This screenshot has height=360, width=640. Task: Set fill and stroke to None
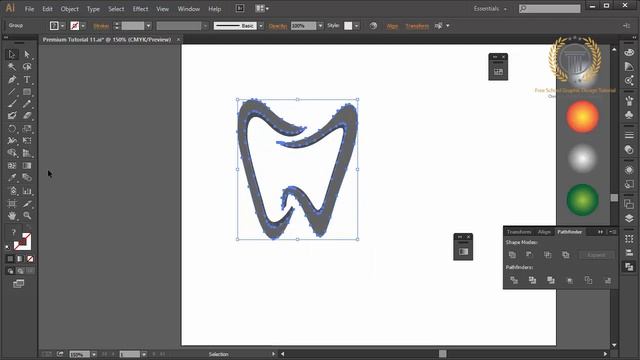pos(30,259)
